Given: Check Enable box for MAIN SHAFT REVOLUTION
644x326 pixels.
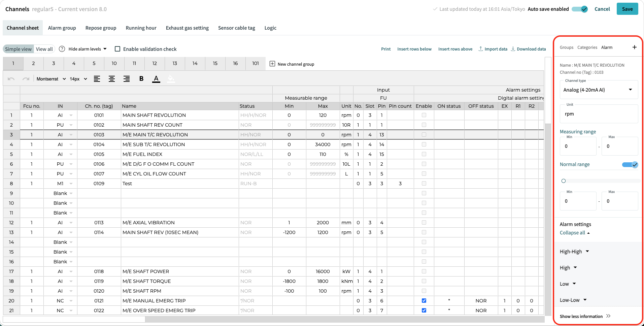Looking at the screenshot, I should 424,115.
